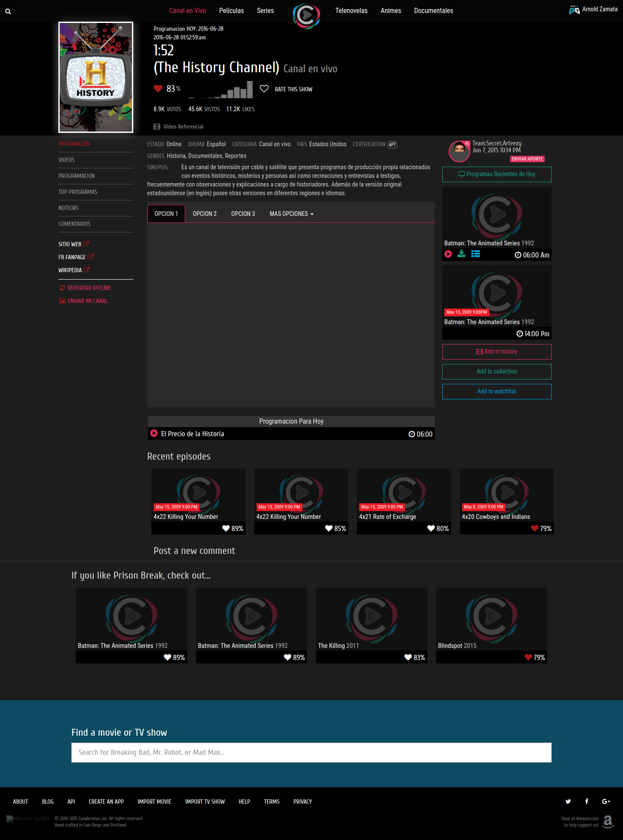The image size is (623, 840).
Task: Open FB FANPAGE external link icon
Action: [90, 257]
